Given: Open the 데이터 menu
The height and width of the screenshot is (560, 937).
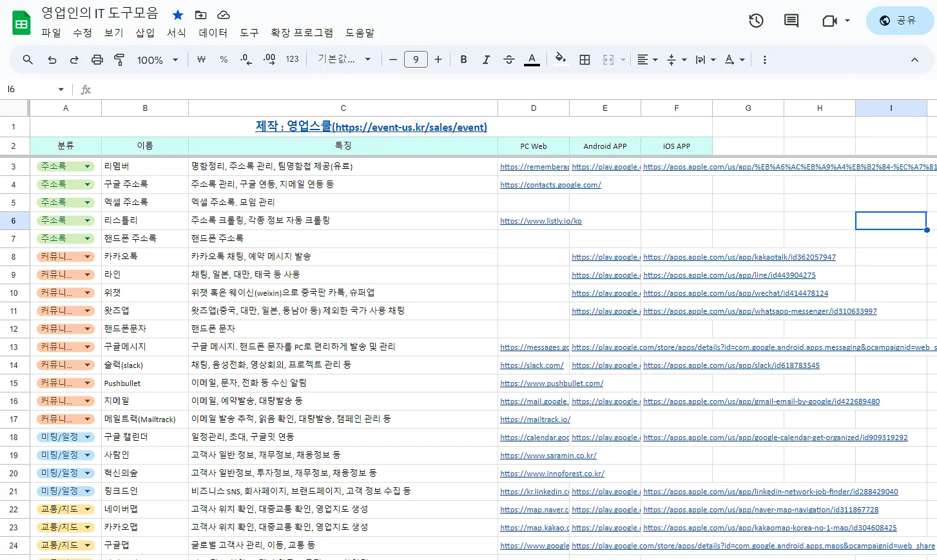Looking at the screenshot, I should (213, 32).
